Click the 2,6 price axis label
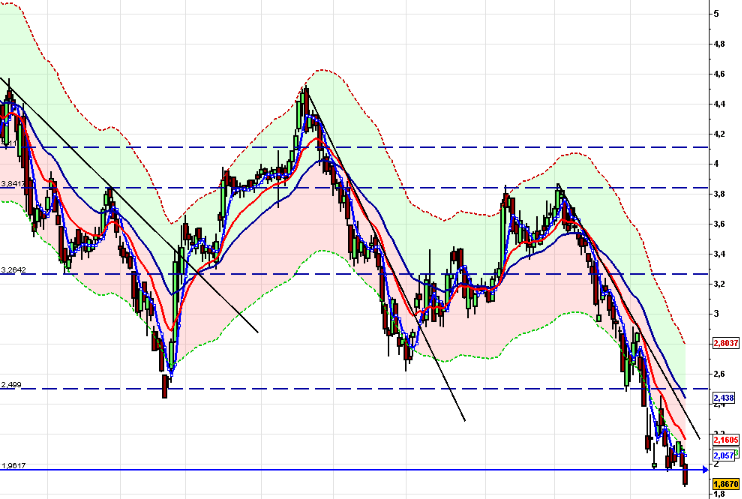 pos(719,374)
